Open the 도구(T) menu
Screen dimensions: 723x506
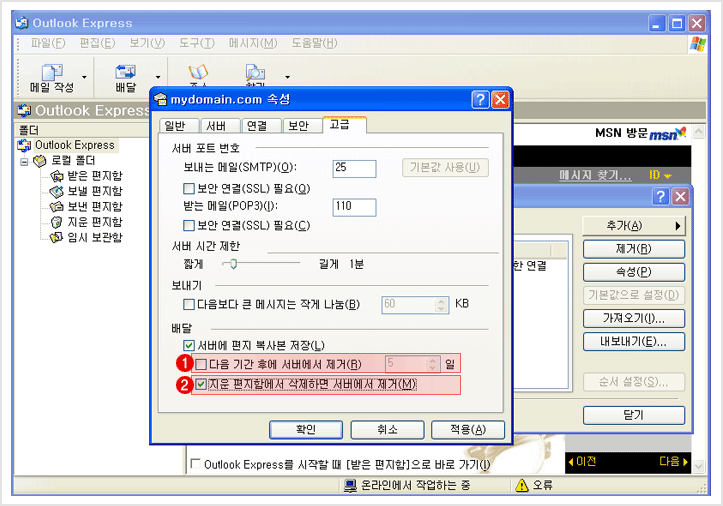[197, 43]
